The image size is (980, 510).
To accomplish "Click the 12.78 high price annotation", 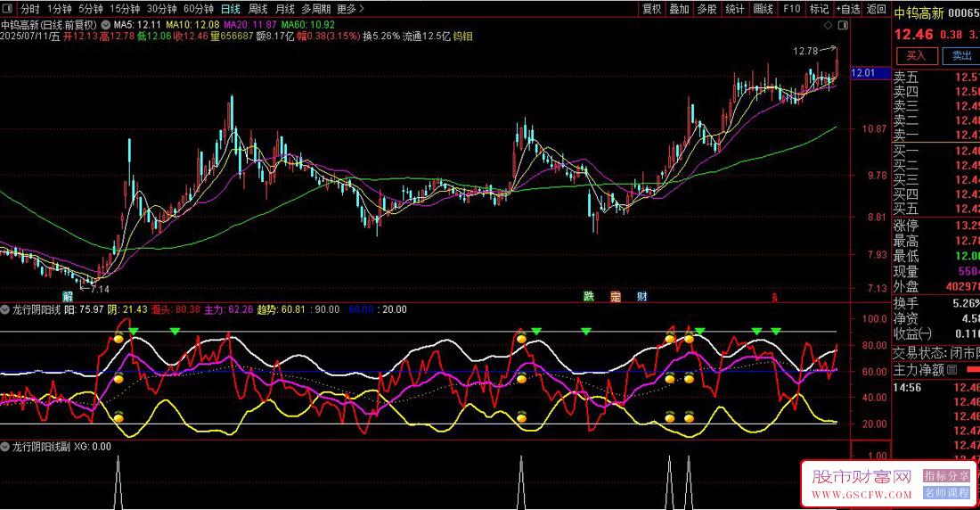I will coord(805,52).
